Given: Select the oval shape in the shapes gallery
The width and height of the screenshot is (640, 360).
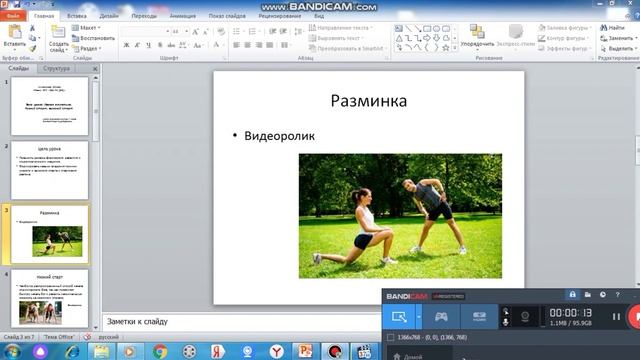Looking at the screenshot, I should [436, 29].
